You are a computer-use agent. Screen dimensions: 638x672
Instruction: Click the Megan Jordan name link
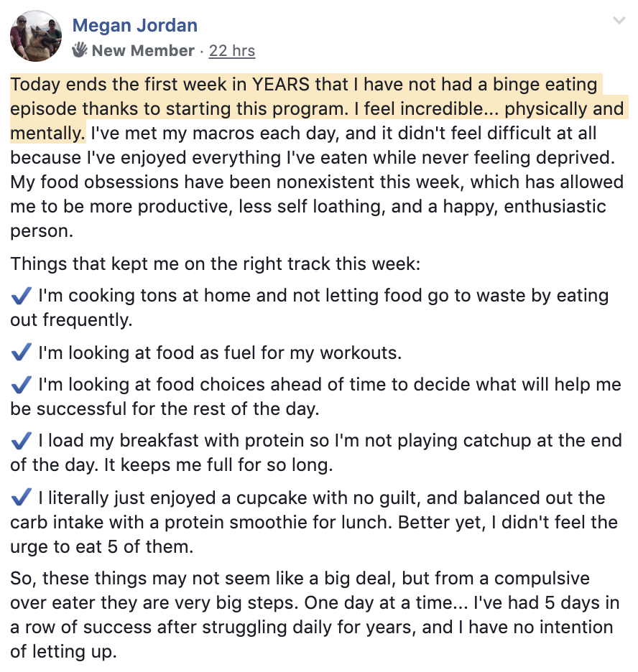coord(134,25)
